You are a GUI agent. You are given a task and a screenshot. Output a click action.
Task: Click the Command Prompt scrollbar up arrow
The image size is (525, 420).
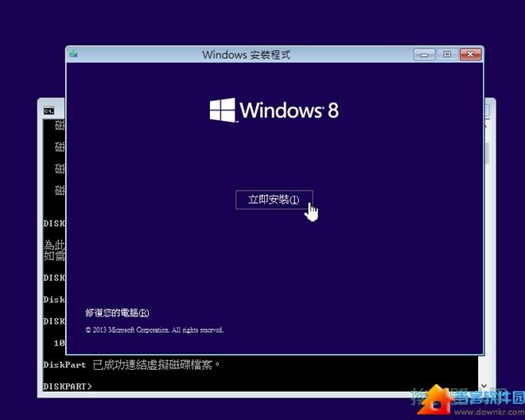[x=487, y=126]
